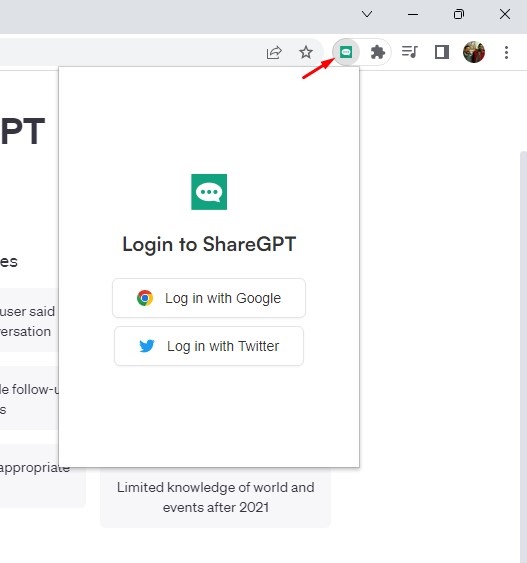This screenshot has height=563, width=527.
Task: Click the ShareGPT extension icon in toolbar
Action: [346, 52]
